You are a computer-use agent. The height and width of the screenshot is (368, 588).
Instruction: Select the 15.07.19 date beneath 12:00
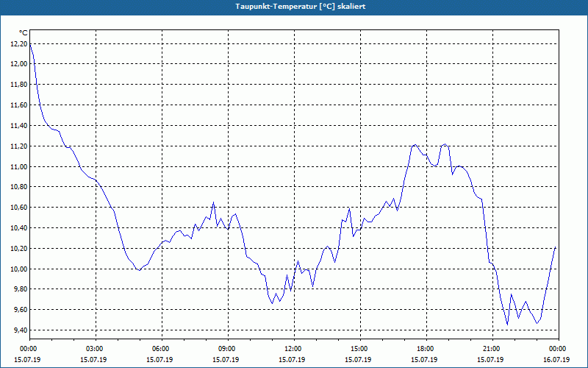(x=292, y=359)
